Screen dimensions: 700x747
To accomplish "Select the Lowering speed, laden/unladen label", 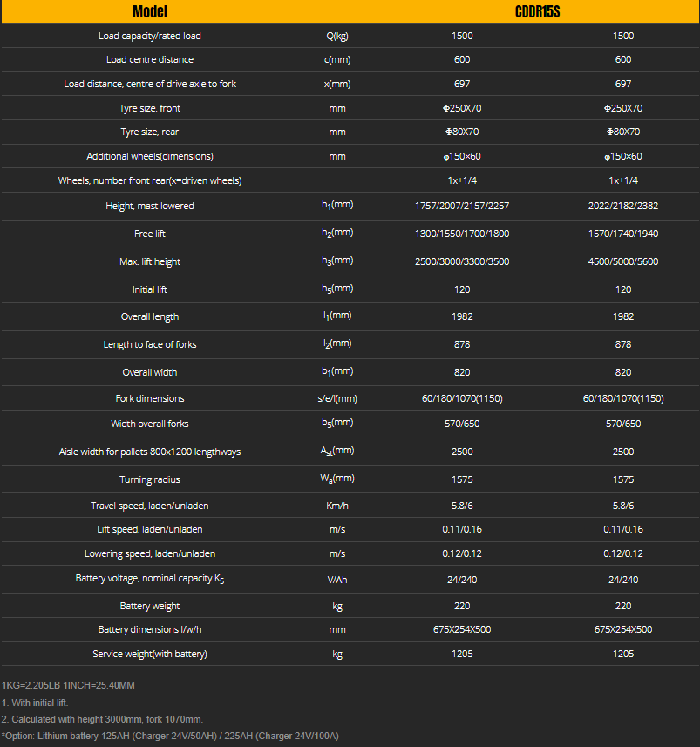I will coord(150,553).
